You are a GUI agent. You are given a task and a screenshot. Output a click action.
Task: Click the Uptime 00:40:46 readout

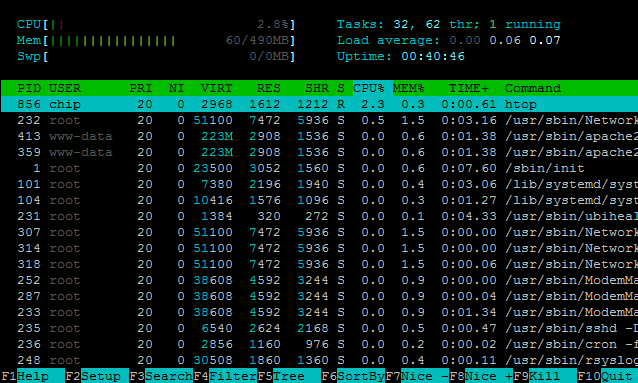click(400, 56)
